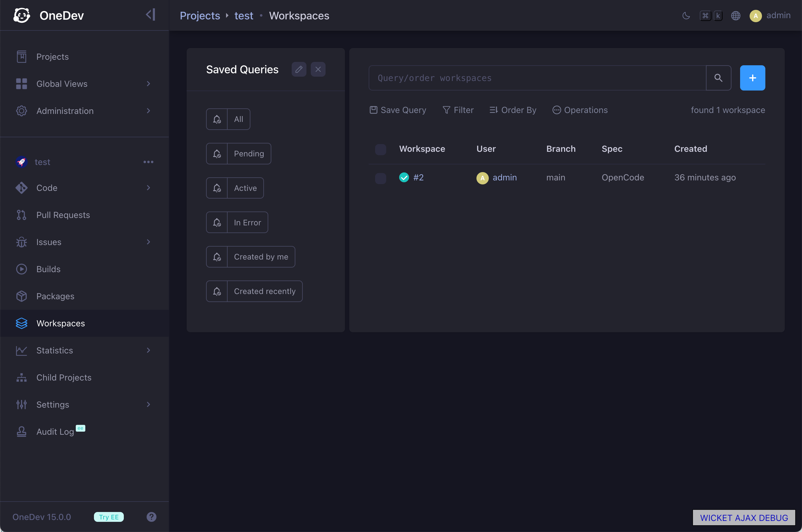Open the test project more options menu
This screenshot has width=802, height=532.
click(x=148, y=162)
